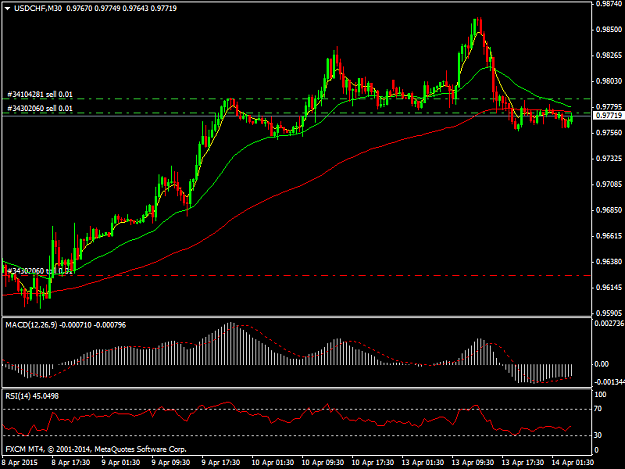Click time axis label 9 Apr 17:30
The image size is (625, 469).
coord(221,463)
